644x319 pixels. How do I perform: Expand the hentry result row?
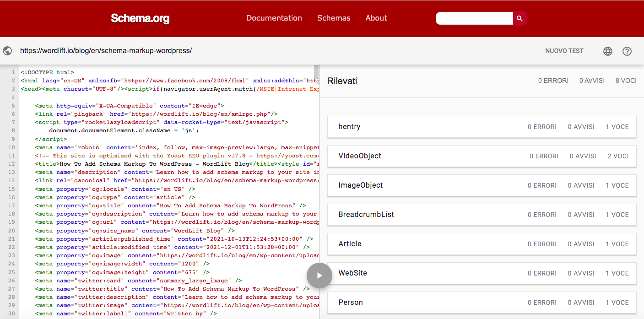click(x=482, y=127)
